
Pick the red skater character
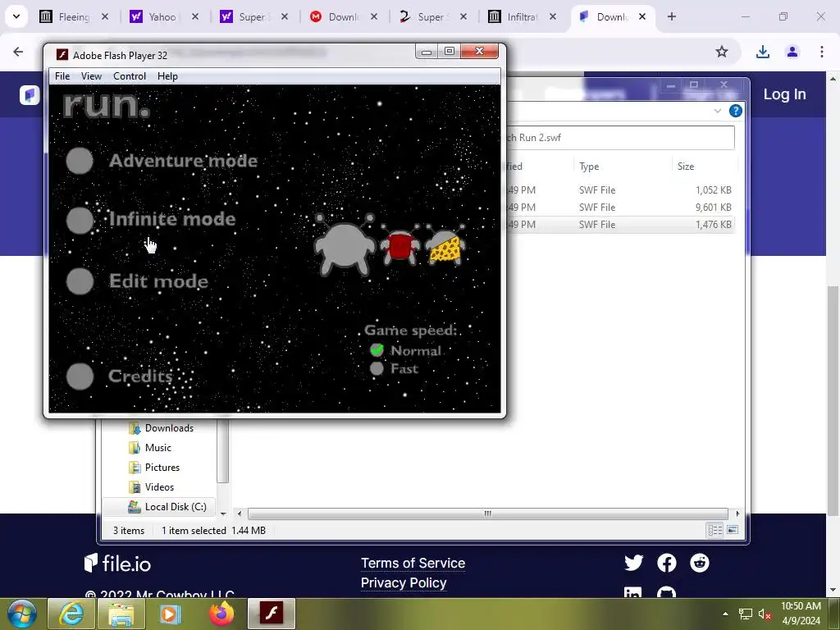click(399, 245)
